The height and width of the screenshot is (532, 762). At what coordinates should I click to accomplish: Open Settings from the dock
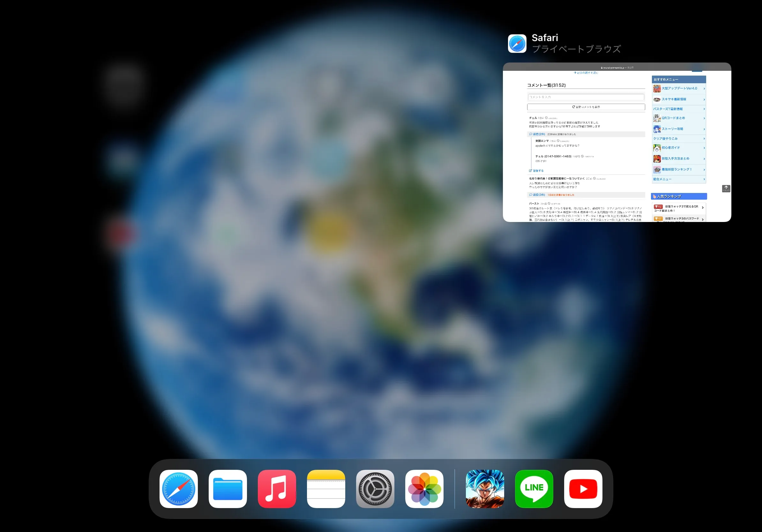click(x=375, y=489)
